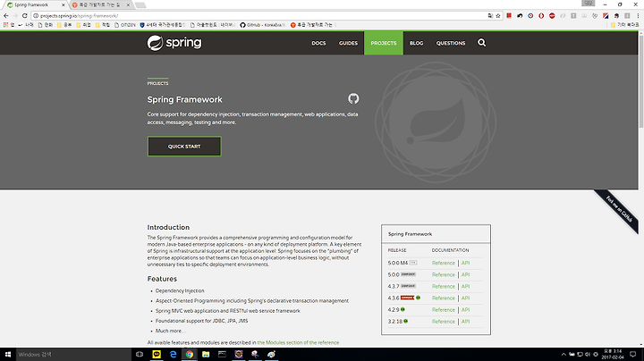Open the GUIDES menu item
Viewport: 644px width, 361px height.
tap(348, 43)
